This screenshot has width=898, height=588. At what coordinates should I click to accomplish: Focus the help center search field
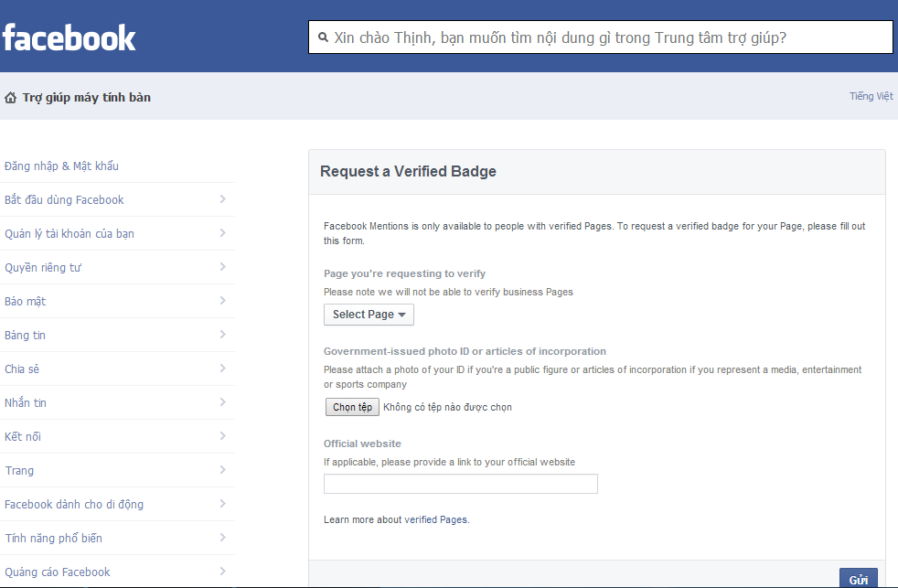[x=600, y=37]
